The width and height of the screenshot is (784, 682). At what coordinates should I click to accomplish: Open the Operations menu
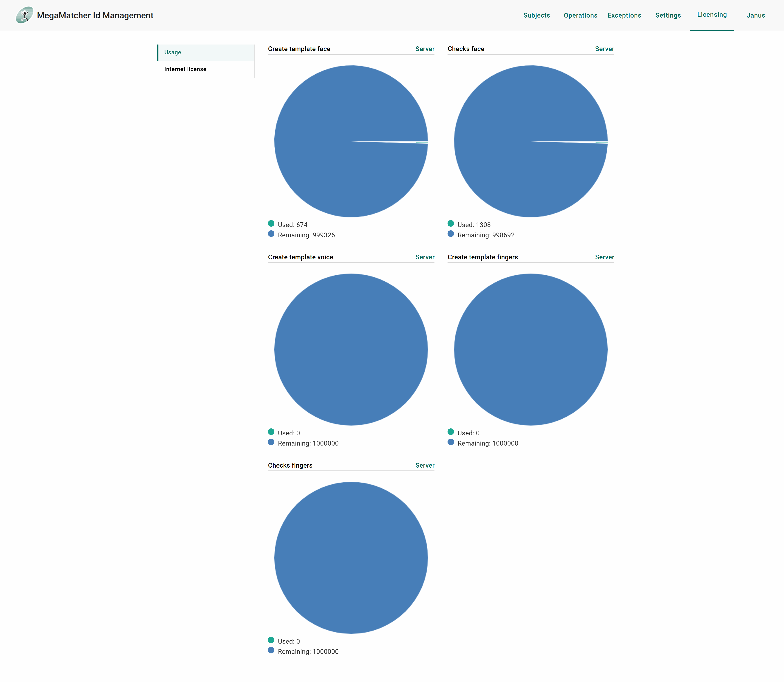[580, 15]
